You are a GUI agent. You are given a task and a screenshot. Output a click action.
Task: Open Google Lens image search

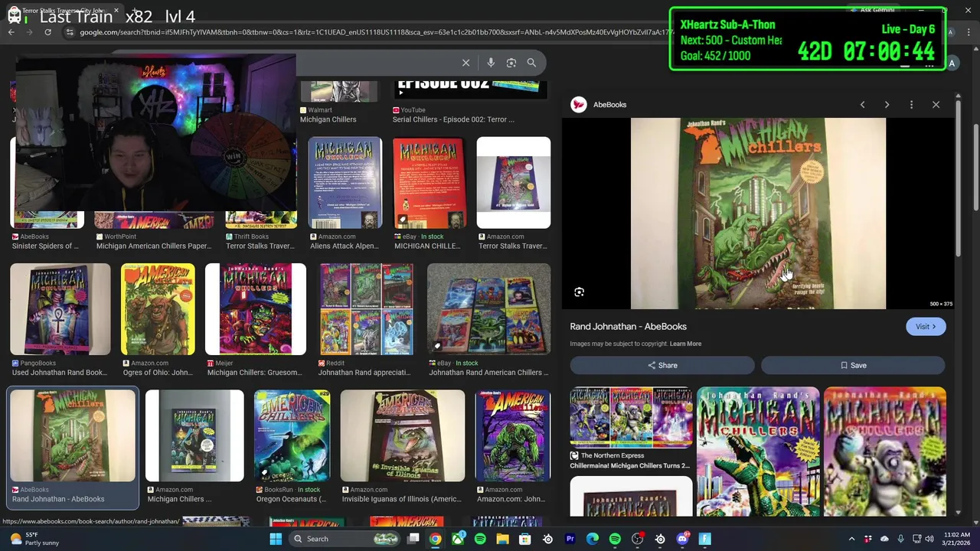pos(511,63)
